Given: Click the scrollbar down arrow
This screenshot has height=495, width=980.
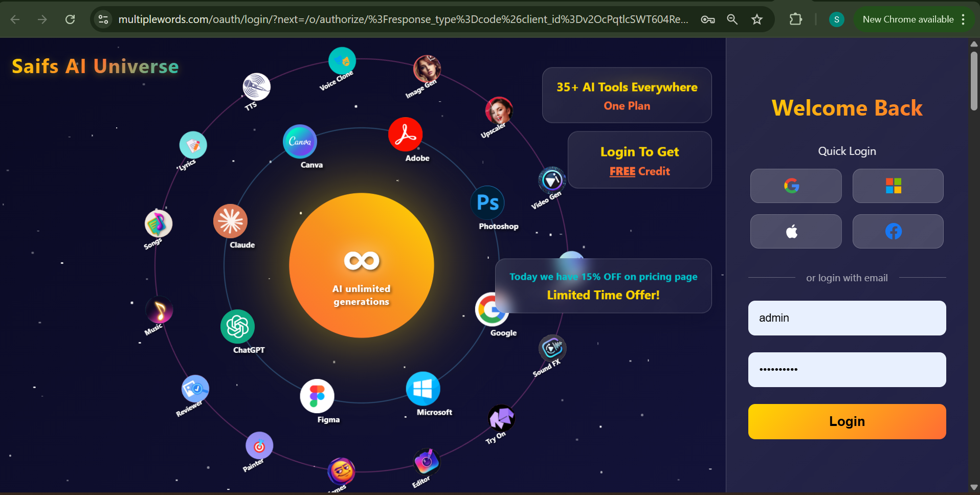Looking at the screenshot, I should click(x=974, y=487).
